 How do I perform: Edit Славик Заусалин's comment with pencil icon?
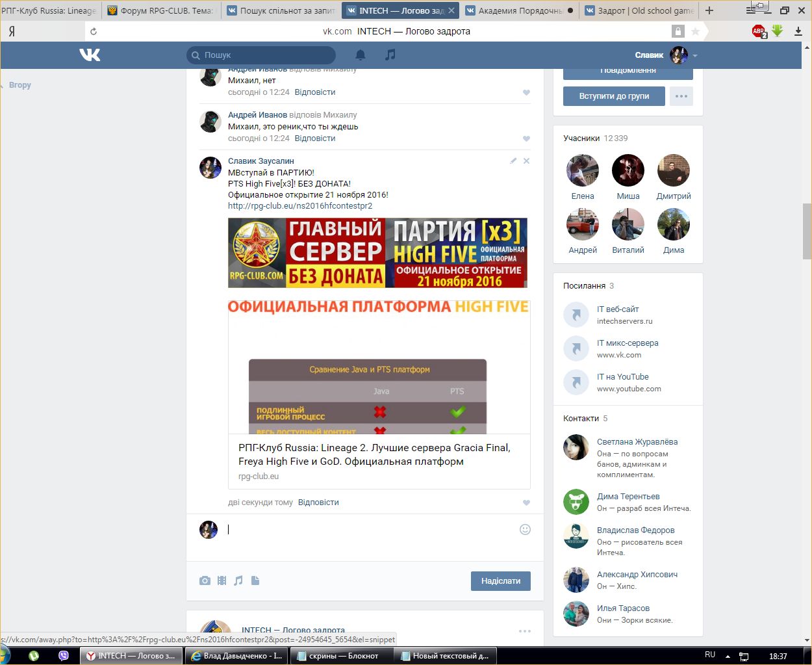513,161
